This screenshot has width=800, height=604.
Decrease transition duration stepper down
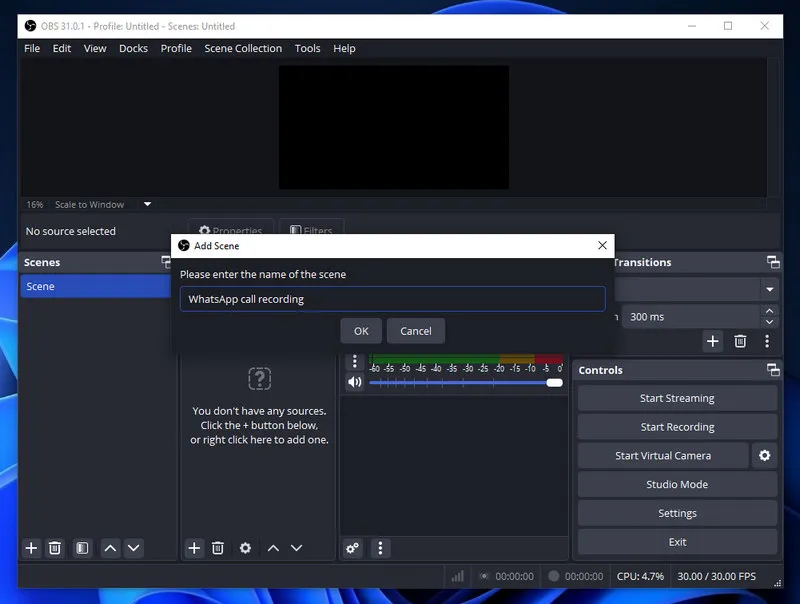[x=770, y=322]
